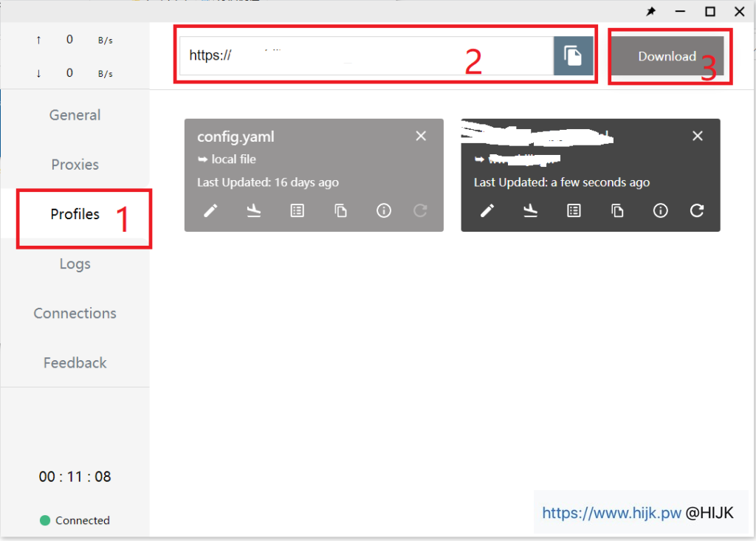The width and height of the screenshot is (756, 541).
Task: Click the airplane landing icon on config.yaml
Action: click(254, 211)
